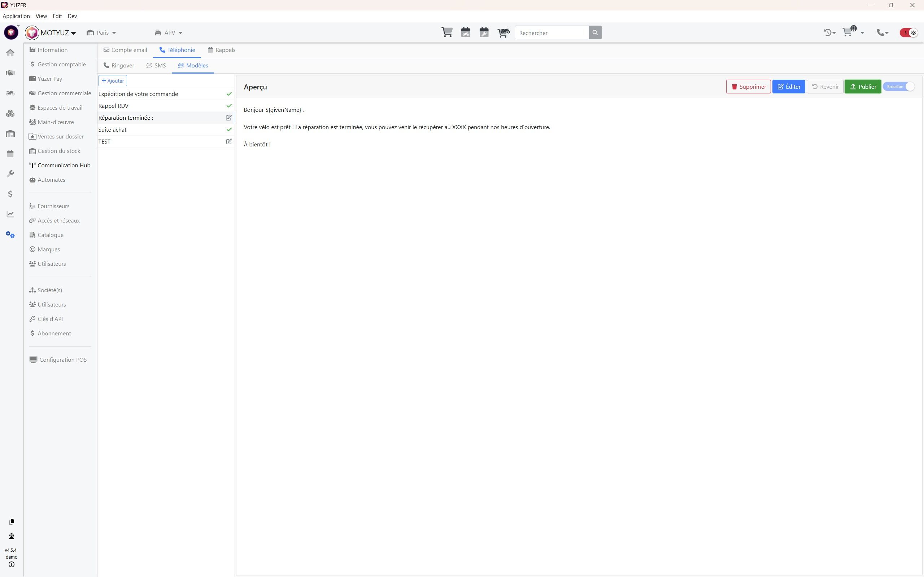This screenshot has height=577, width=924.
Task: Open the home icon in left sidebar
Action: (x=10, y=53)
